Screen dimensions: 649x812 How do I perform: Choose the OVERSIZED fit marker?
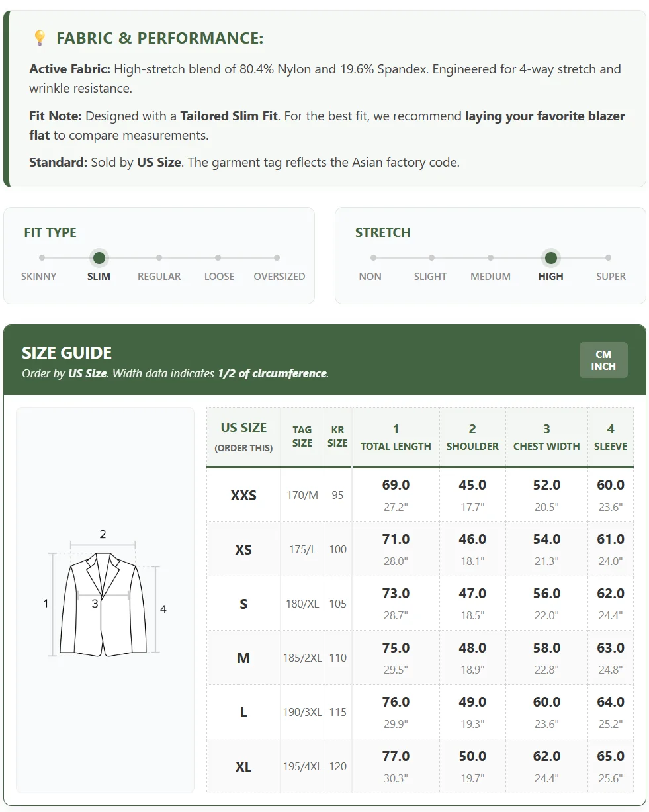[277, 258]
